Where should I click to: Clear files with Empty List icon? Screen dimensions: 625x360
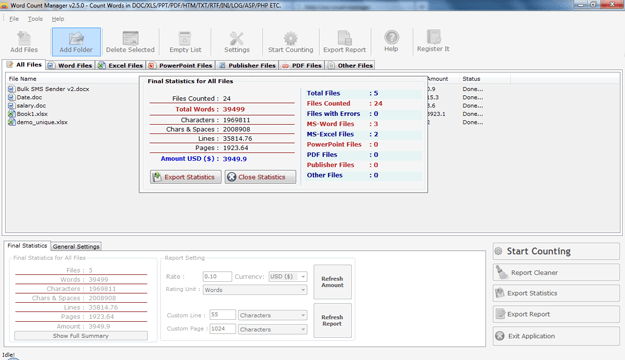tap(185, 42)
